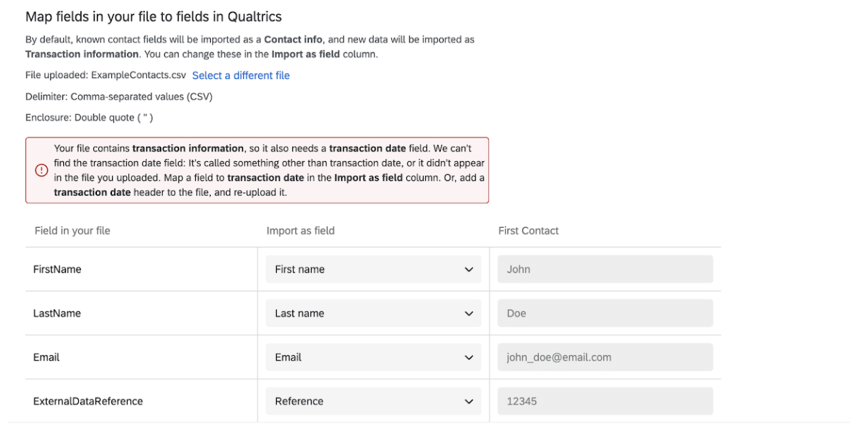Expand the Reference import field dropdown
Image resolution: width=850 pixels, height=424 pixels.
[x=373, y=401]
